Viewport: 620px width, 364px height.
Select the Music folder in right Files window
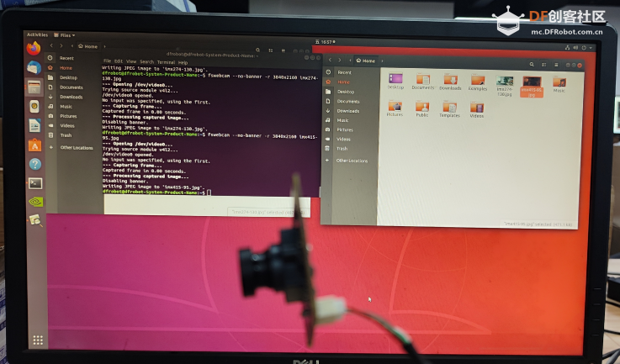pos(559,84)
